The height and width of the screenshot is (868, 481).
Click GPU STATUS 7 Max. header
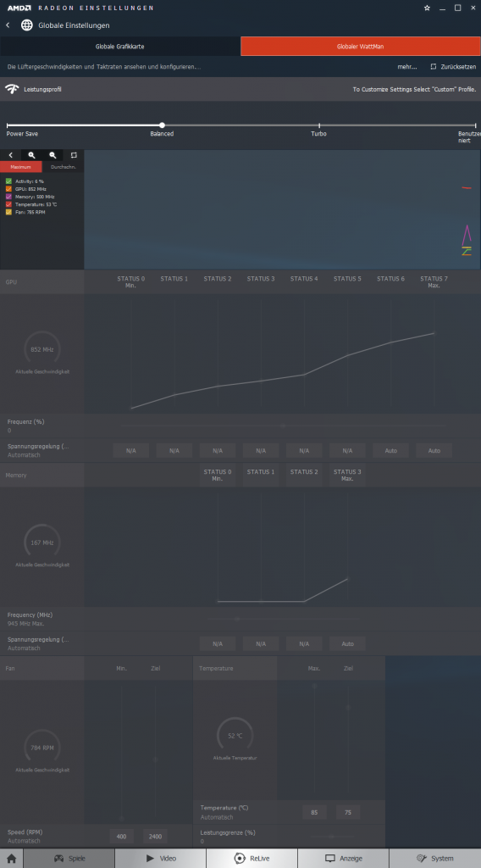434,281
